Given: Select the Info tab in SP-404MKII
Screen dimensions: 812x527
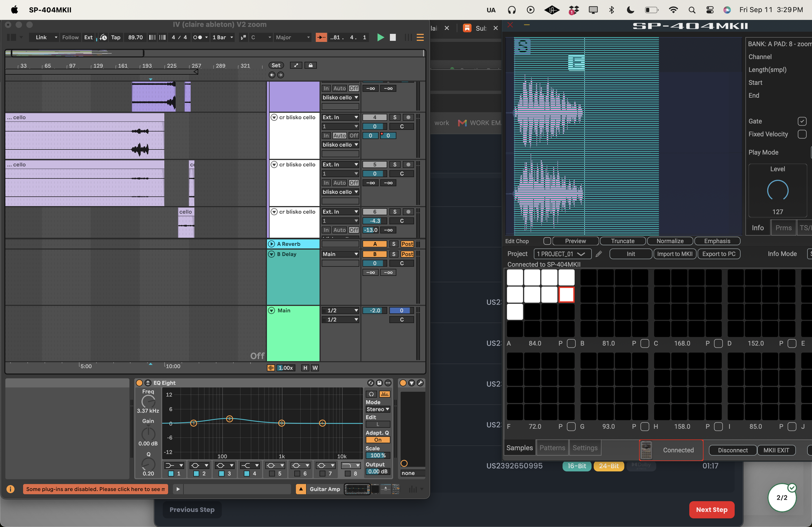Looking at the screenshot, I should [758, 228].
